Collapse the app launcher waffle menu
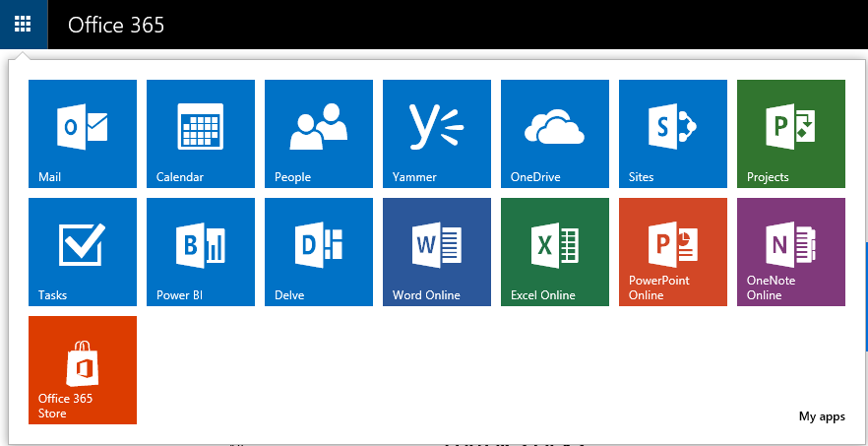 click(x=23, y=24)
